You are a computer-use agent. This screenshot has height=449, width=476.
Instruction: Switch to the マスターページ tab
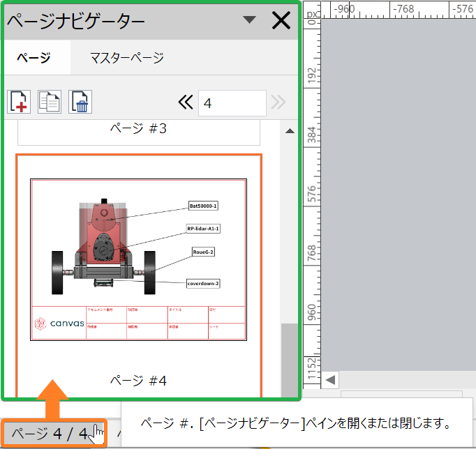[127, 58]
